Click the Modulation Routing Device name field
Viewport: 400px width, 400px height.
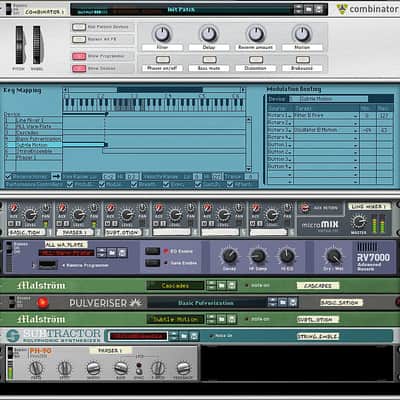coord(328,99)
